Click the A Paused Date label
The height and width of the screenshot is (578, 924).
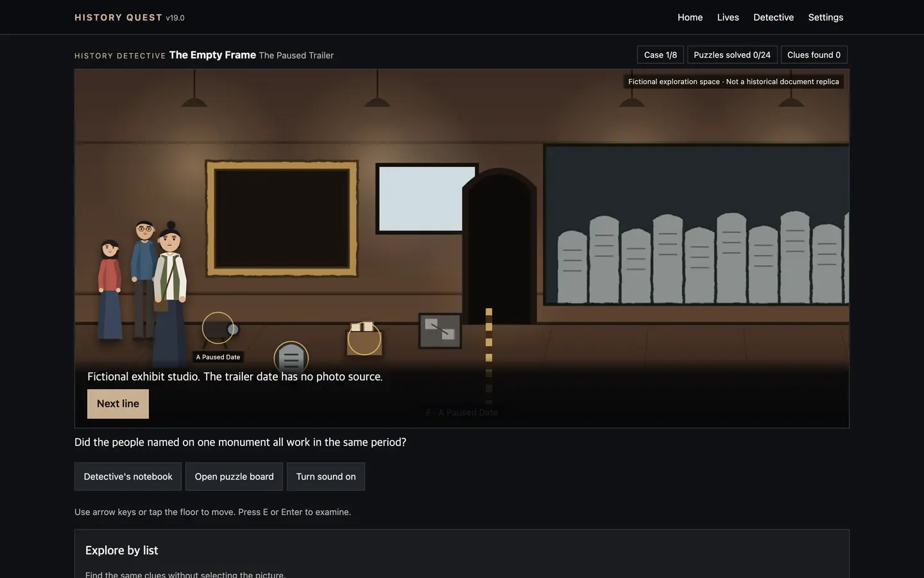tap(218, 357)
